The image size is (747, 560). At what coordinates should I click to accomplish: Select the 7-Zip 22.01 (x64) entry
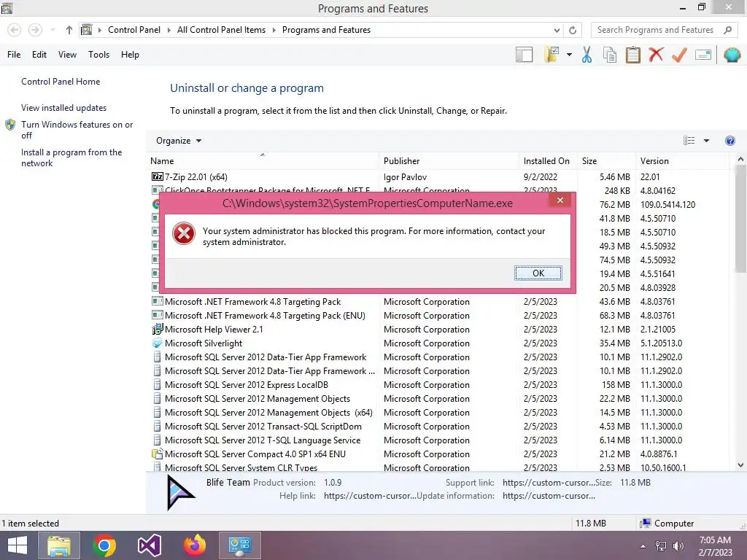click(440, 176)
